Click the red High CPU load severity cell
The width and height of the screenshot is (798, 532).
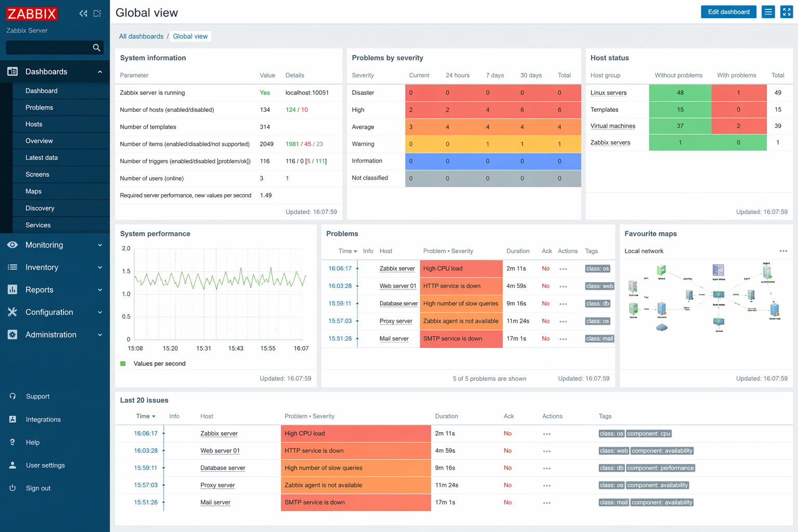click(x=460, y=269)
